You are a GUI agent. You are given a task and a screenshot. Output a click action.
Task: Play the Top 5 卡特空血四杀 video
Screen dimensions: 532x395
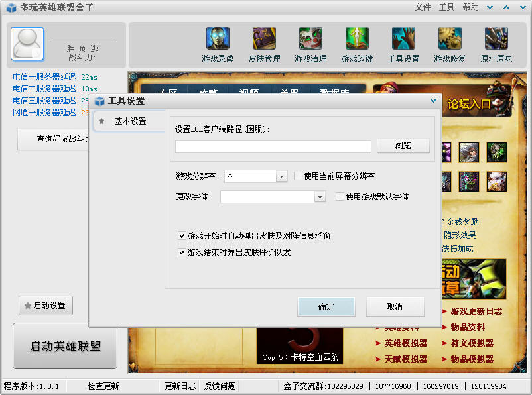(300, 346)
